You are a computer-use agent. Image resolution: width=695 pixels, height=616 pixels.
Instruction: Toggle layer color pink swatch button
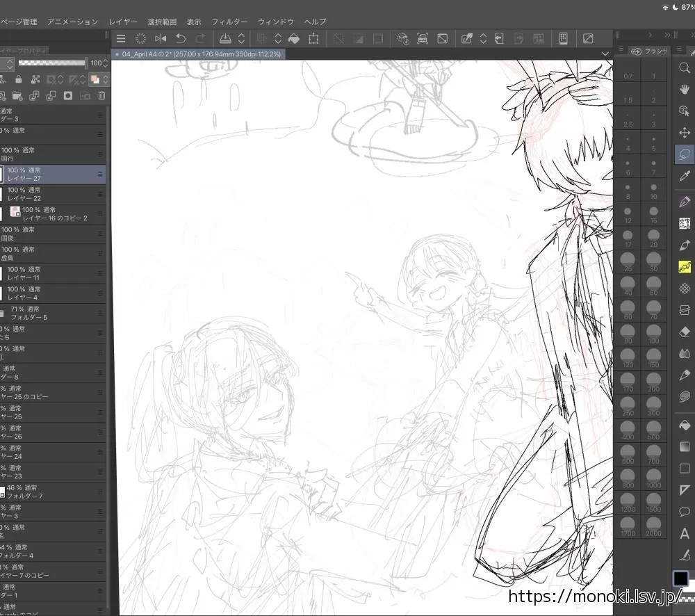pyautogui.click(x=95, y=79)
